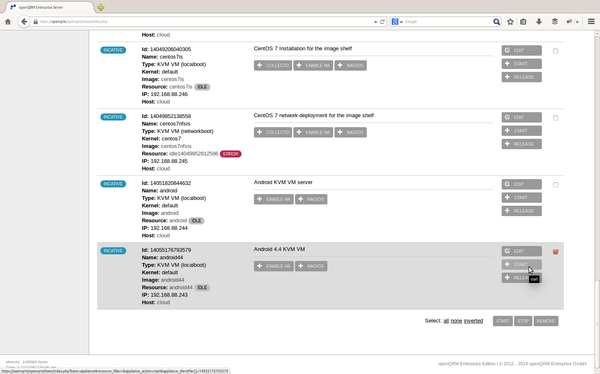Navigate back with the browser back arrow
This screenshot has height=374, width=600.
coord(24,22)
